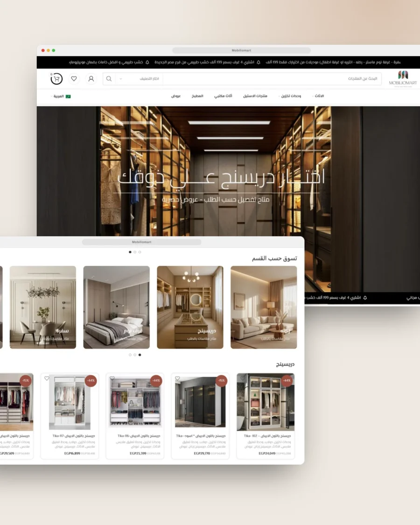Open the Tika-116 dressing product title
Viewport: 420px width, 525px height.
(x=139, y=436)
